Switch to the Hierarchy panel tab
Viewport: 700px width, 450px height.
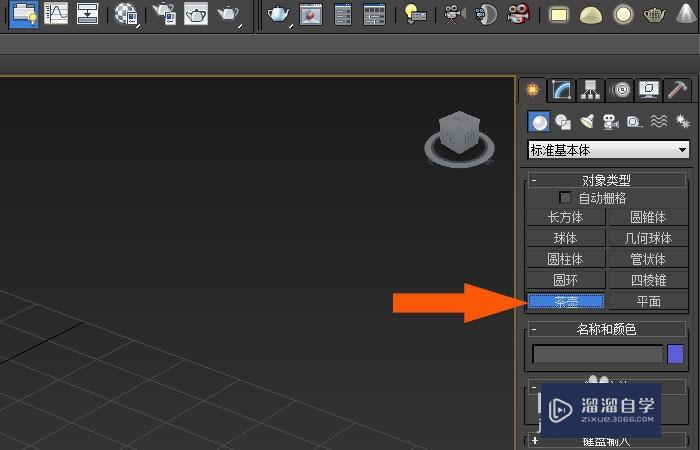(x=590, y=90)
